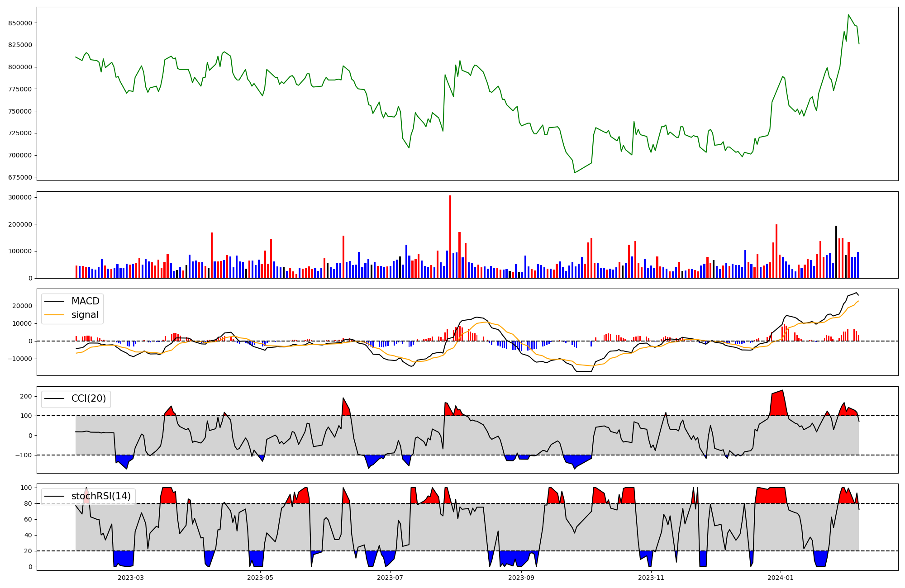
Task: Click the 675000 price axis label
Action: [20, 177]
